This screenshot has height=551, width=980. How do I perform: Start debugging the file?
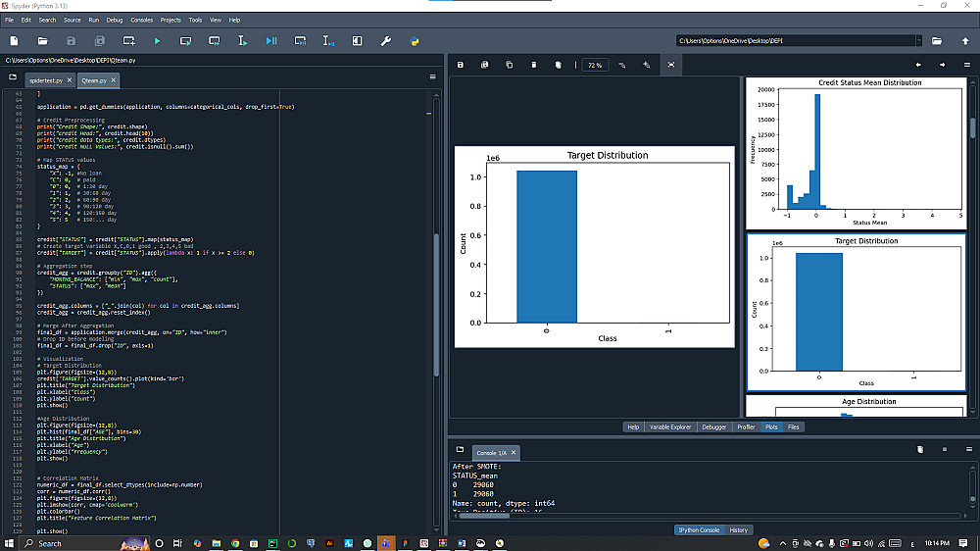[271, 41]
